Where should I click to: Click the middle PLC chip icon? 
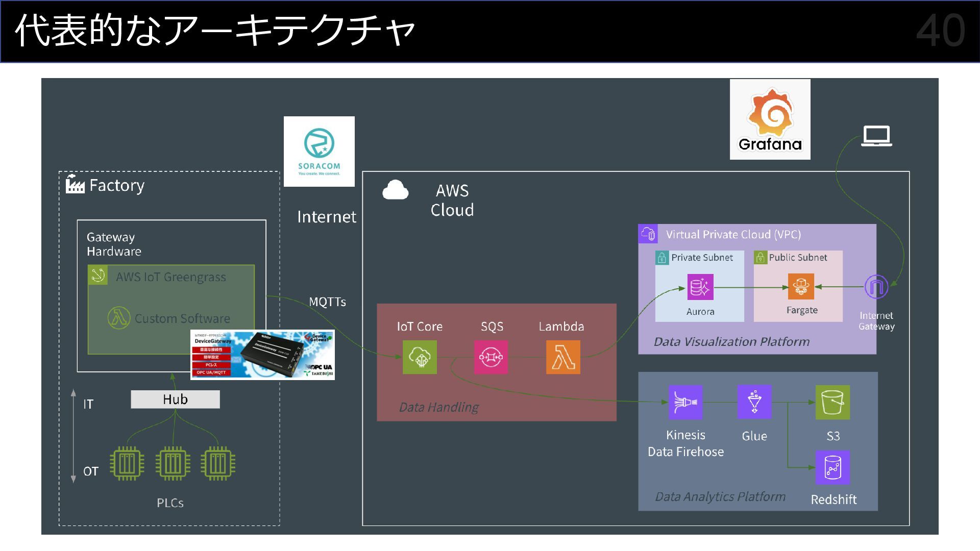[x=173, y=464]
